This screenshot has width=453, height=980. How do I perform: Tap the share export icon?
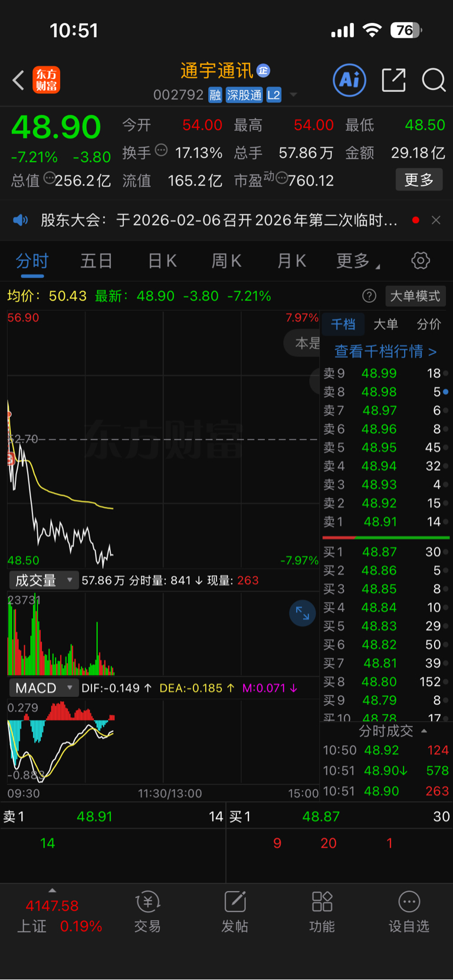point(393,80)
